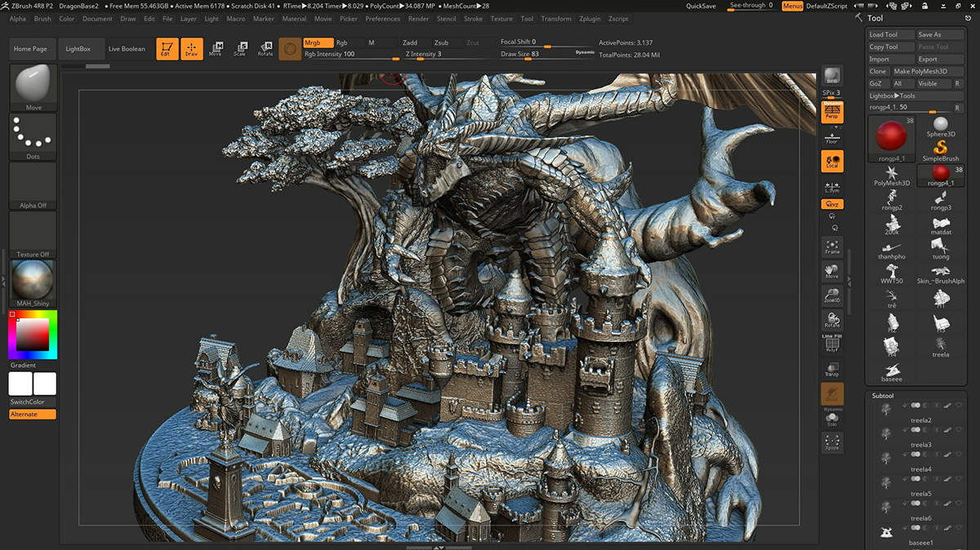Toggle Persp perspective view

[832, 113]
